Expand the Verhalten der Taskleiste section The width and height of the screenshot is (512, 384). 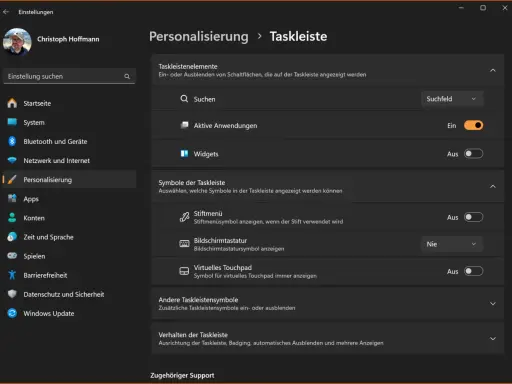pyautogui.click(x=493, y=339)
